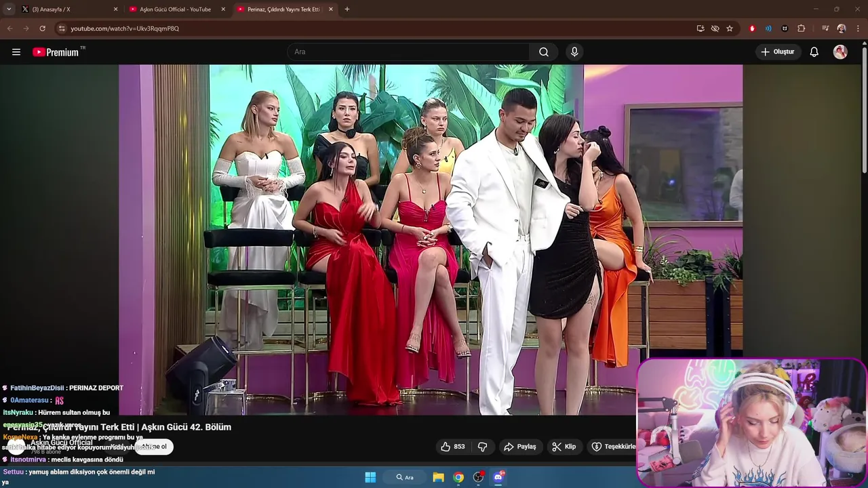Open the YouTube hamburger guide menu

(x=16, y=52)
